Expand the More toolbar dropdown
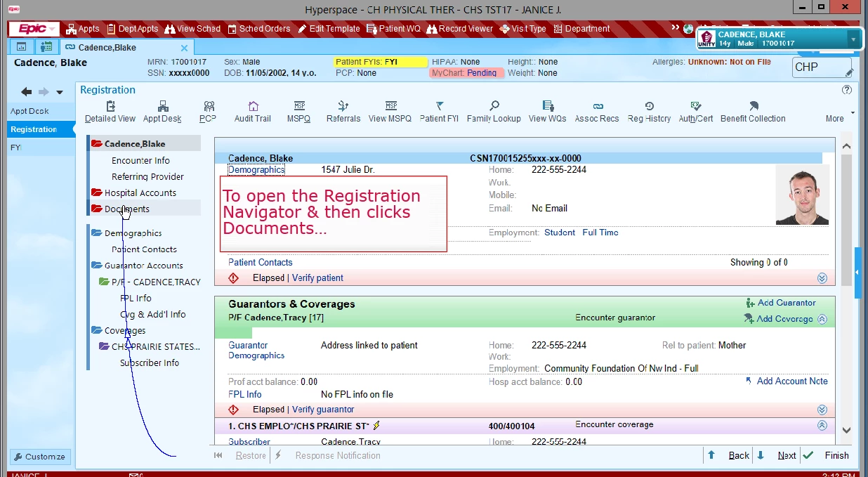Image resolution: width=868 pixels, height=477 pixels. tap(839, 116)
